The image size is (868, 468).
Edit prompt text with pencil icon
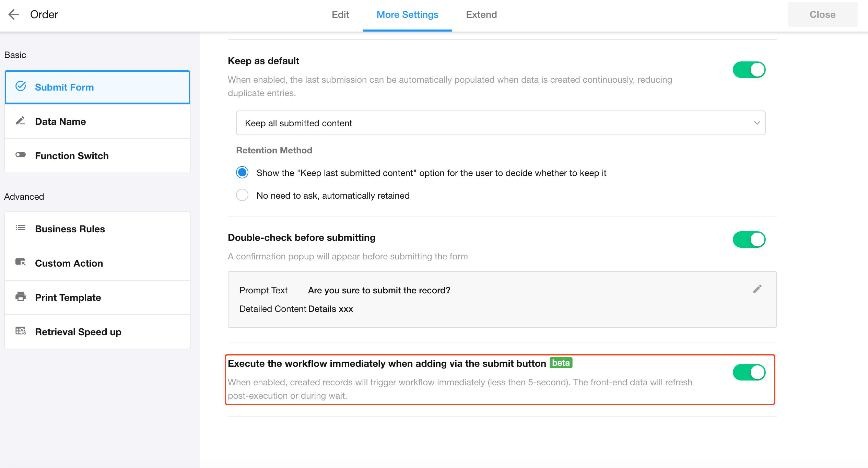coord(757,289)
